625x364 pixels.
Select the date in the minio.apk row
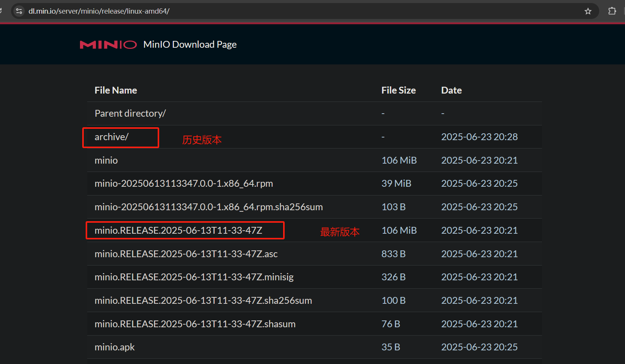click(x=479, y=347)
